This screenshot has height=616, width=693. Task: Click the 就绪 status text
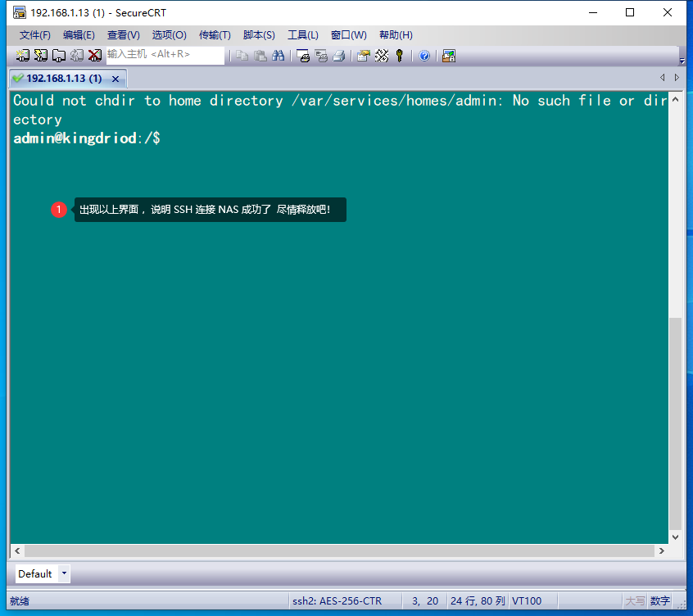click(x=20, y=601)
